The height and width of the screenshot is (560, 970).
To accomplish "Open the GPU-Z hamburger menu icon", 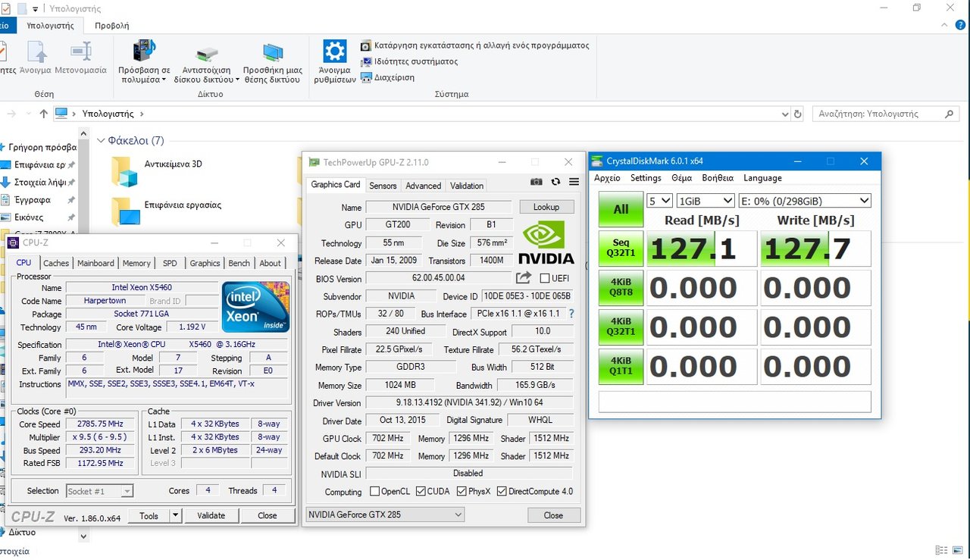I will [574, 182].
